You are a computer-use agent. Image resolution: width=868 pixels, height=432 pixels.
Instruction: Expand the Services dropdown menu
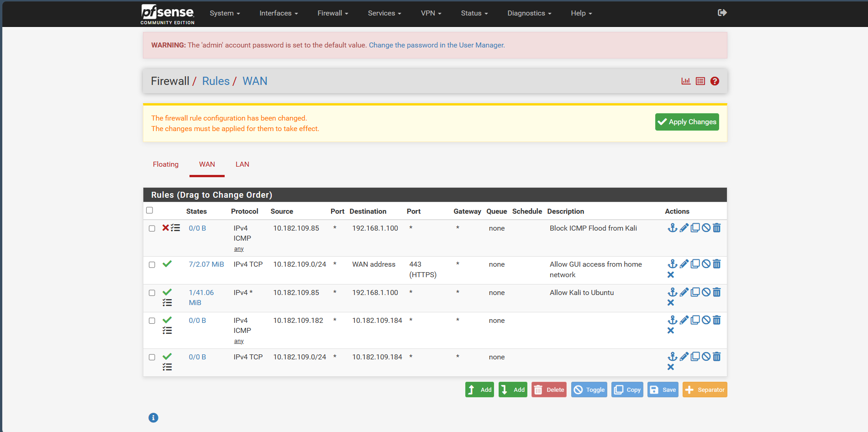click(384, 13)
